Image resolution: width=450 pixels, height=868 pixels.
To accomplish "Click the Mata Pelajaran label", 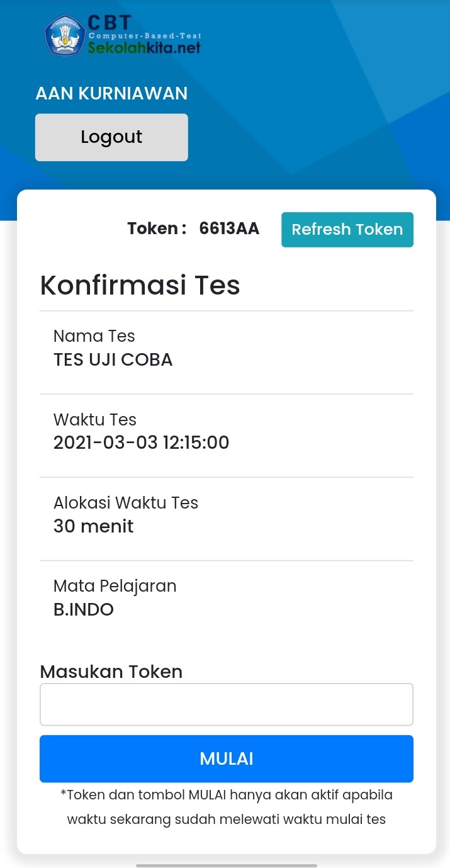I will (115, 586).
